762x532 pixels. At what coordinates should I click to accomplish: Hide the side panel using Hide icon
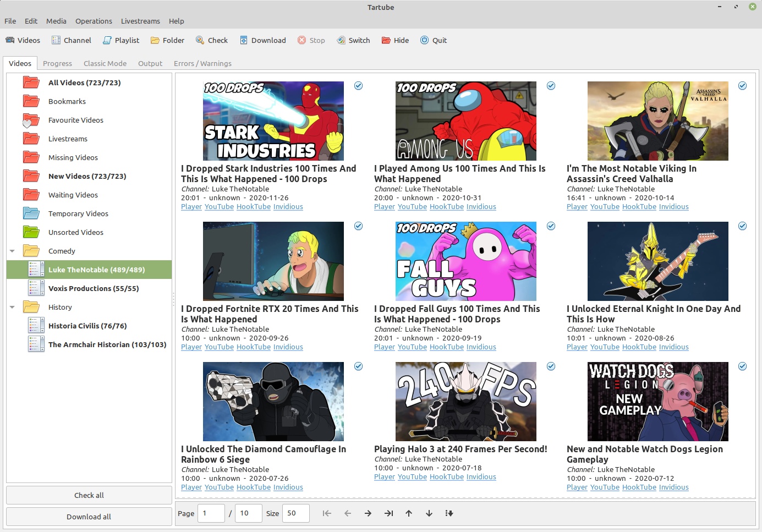(395, 40)
